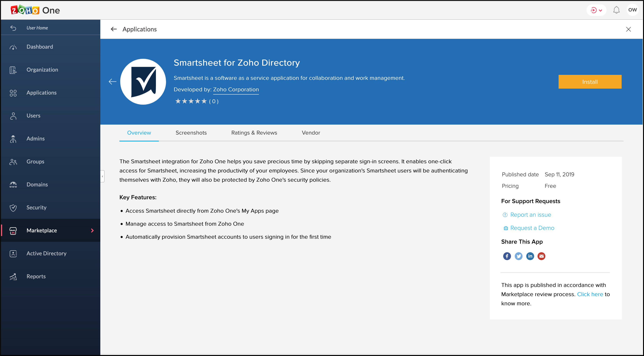Click the Report an issue link
This screenshot has height=356, width=644.
(x=530, y=215)
